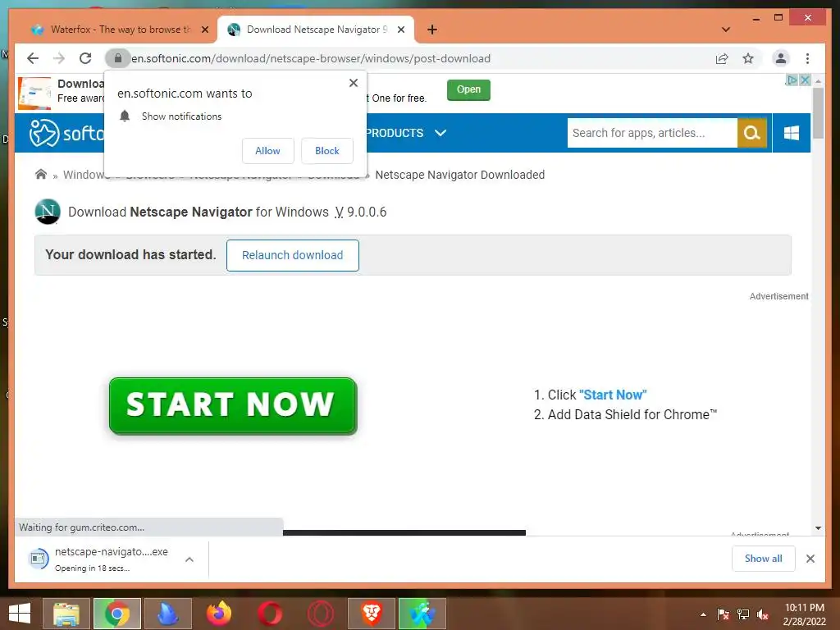
Task: Close the Download Netscape Navigator tab
Action: [x=400, y=30]
